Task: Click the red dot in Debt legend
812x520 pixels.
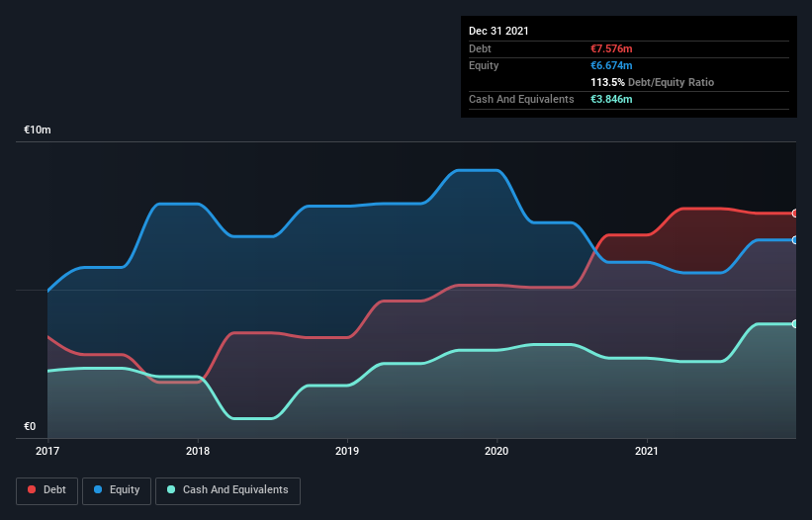Action: point(32,489)
